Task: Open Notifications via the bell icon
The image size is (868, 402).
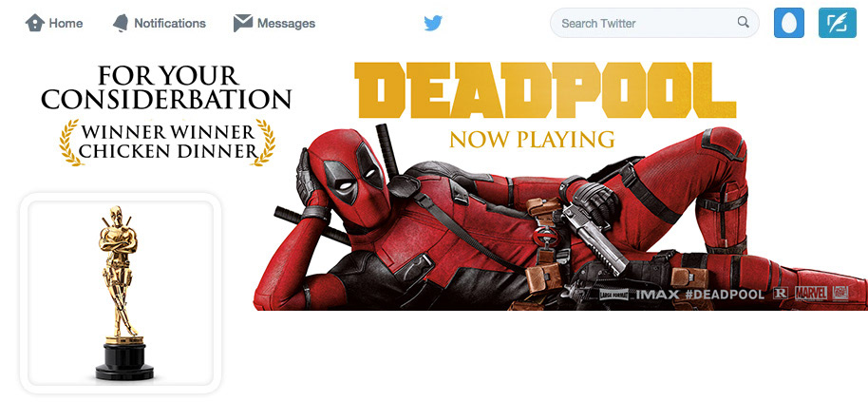Action: coord(121,23)
